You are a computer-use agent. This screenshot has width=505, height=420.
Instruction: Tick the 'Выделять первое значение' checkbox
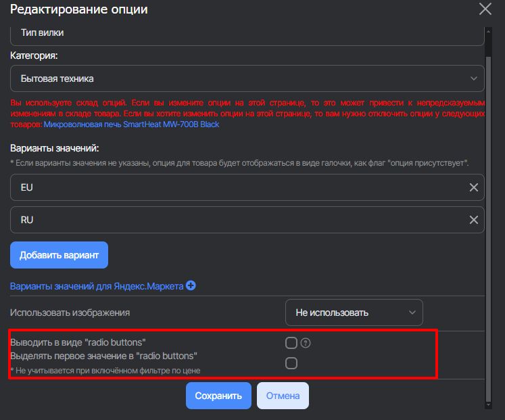pos(291,363)
